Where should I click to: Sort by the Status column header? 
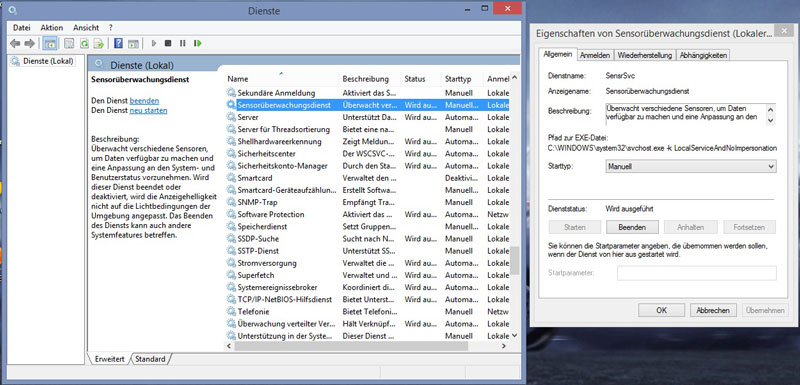point(420,79)
